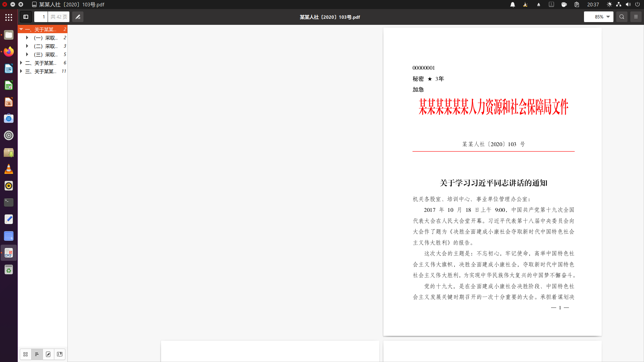
Task: Open the hamburger menu in toolbar
Action: coord(636,17)
